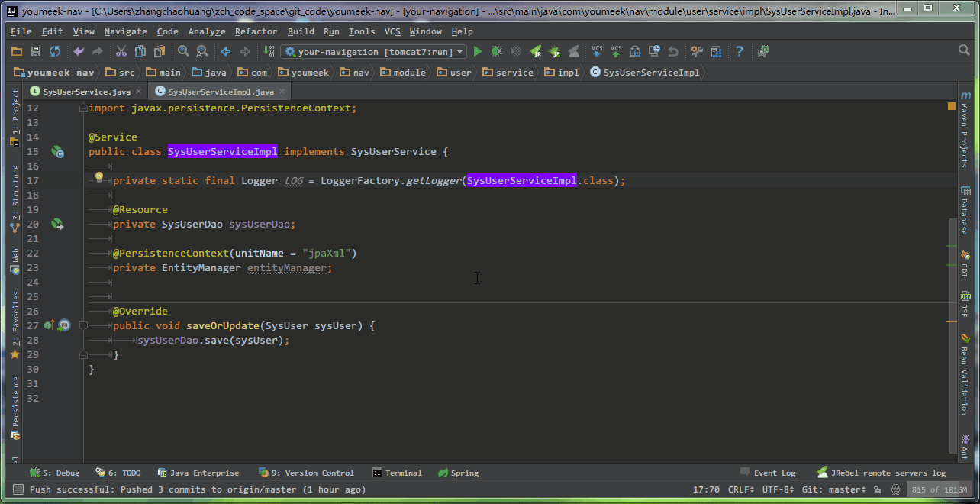Click the Cut scissors icon

tap(121, 51)
